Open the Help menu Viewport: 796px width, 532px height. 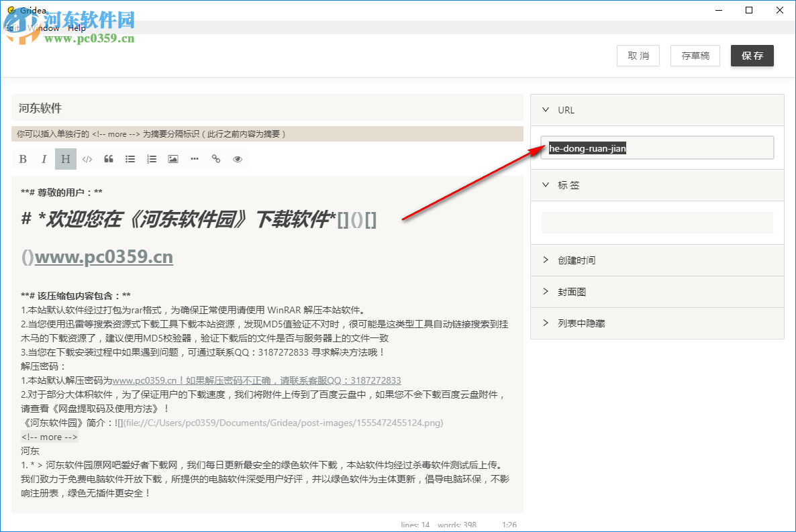(x=77, y=28)
